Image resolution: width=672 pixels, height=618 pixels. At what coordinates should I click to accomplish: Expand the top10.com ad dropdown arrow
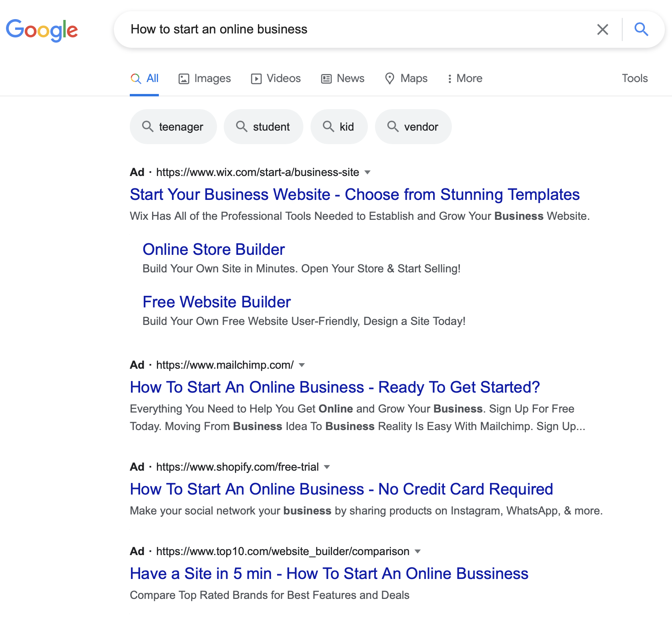418,552
